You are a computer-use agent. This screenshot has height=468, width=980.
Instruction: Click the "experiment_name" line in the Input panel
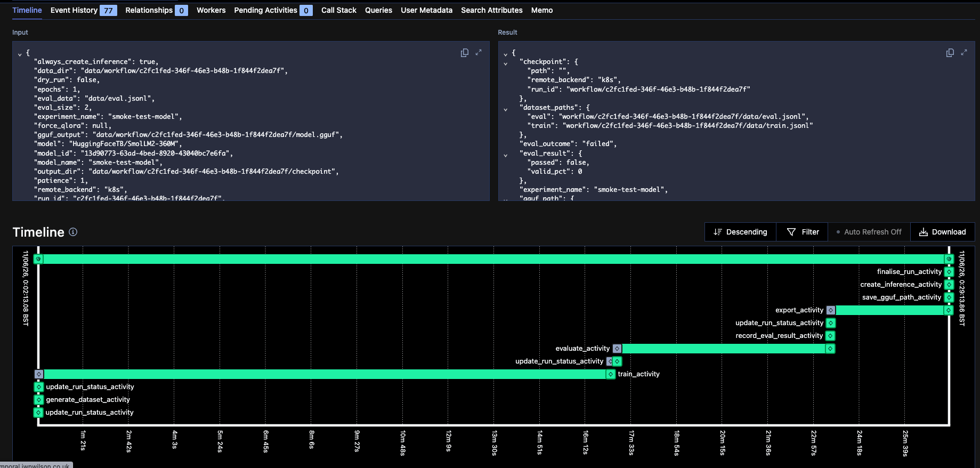(x=108, y=117)
